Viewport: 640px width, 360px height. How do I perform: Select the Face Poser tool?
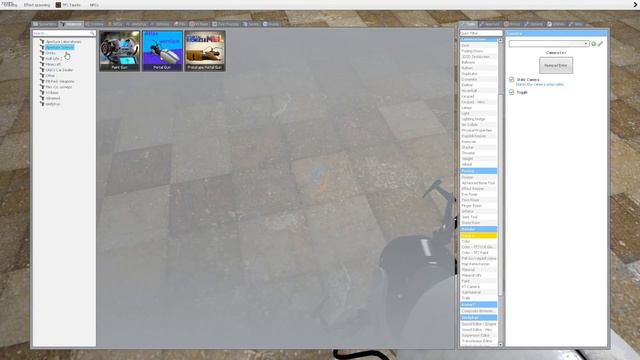[x=478, y=200]
